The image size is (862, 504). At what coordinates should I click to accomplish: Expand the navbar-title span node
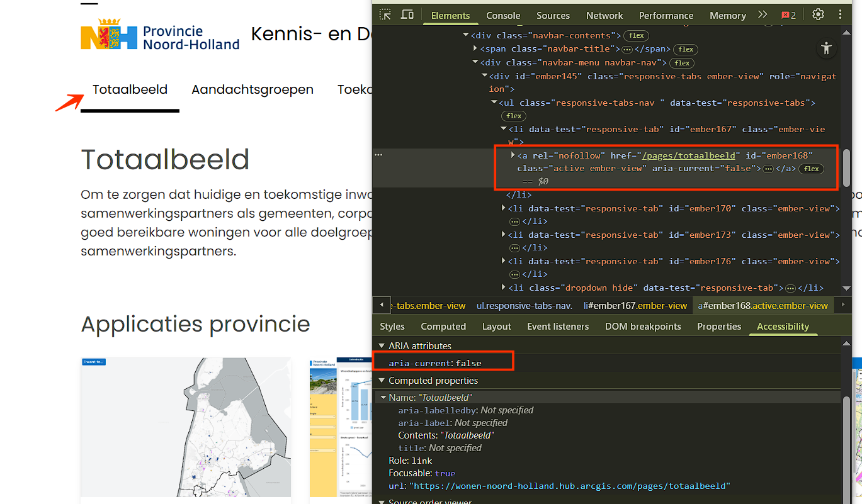point(475,48)
